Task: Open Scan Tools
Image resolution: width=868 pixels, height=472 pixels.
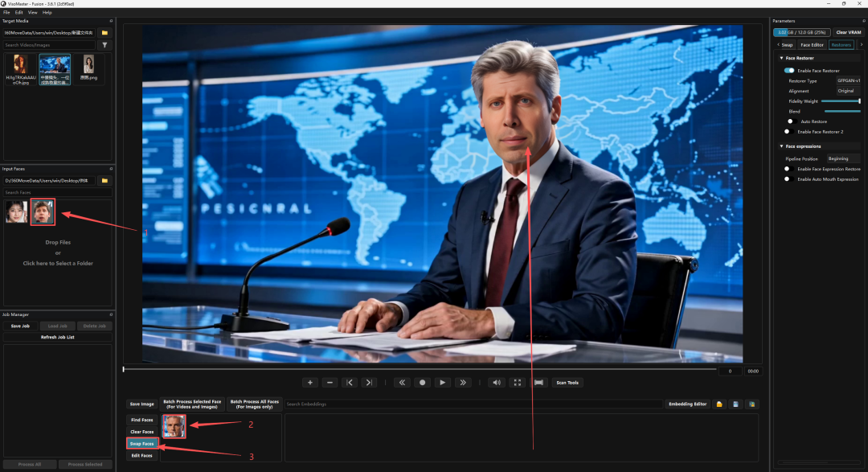Action: coord(567,382)
